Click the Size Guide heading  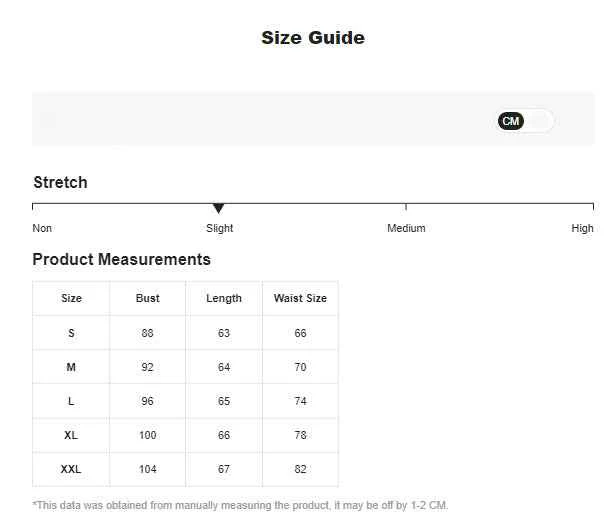click(x=313, y=38)
